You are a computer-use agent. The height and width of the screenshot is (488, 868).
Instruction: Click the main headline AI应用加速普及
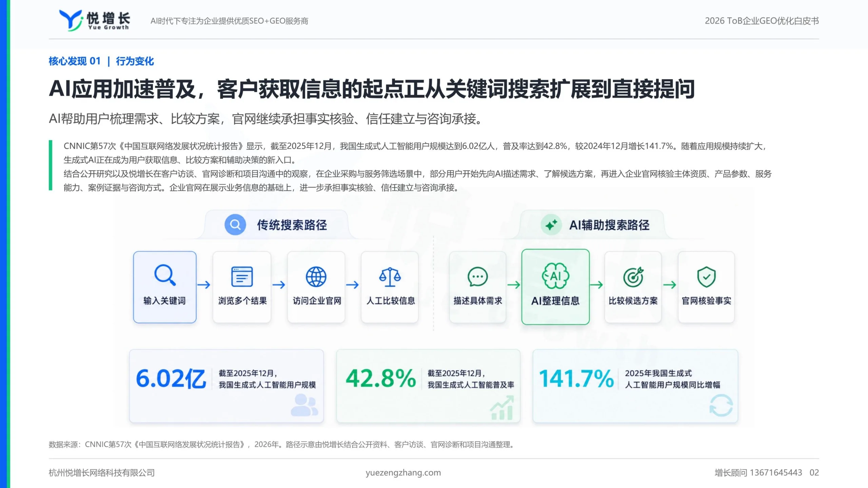372,89
